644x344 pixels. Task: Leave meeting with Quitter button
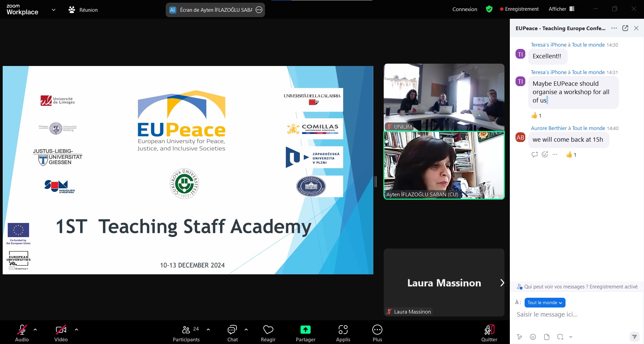point(489,333)
